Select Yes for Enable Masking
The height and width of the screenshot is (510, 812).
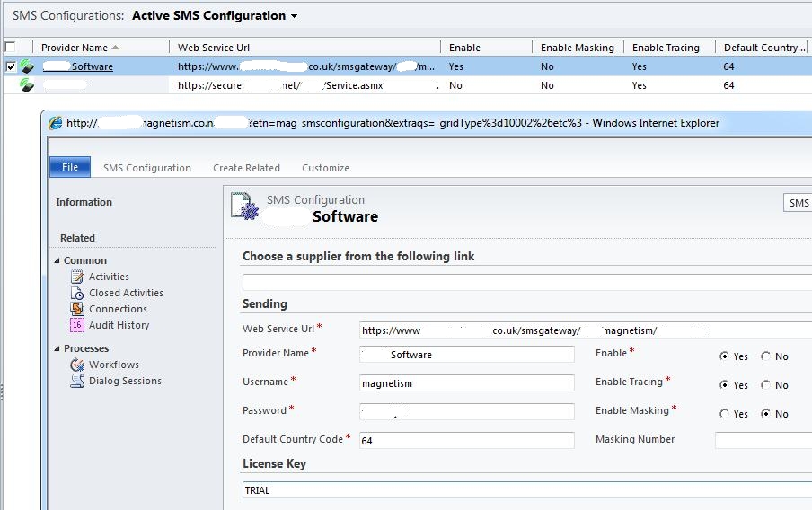click(724, 414)
